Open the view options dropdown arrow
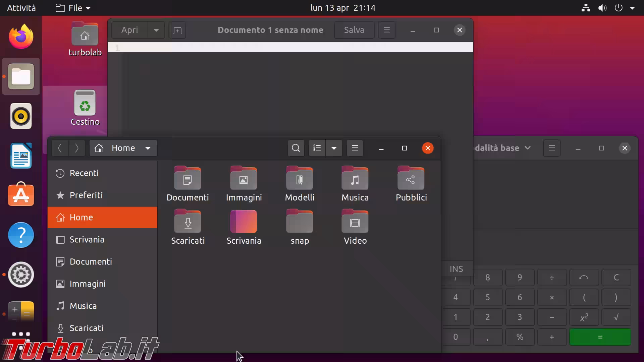This screenshot has width=644, height=362. tap(334, 148)
